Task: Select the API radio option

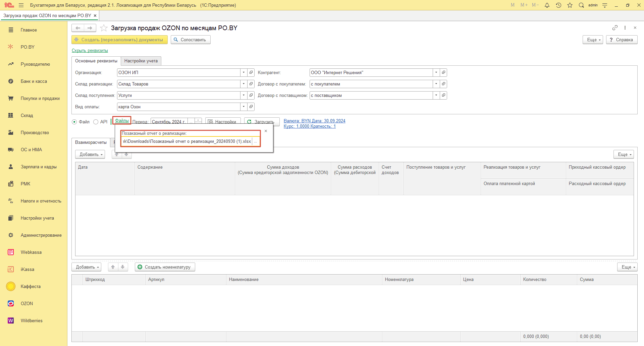Action: coord(96,122)
